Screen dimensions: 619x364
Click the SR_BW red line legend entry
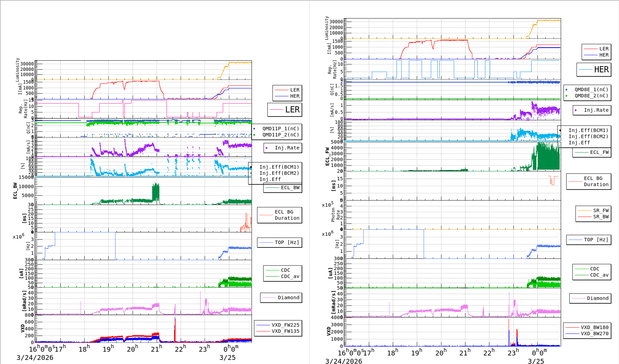pos(600,217)
